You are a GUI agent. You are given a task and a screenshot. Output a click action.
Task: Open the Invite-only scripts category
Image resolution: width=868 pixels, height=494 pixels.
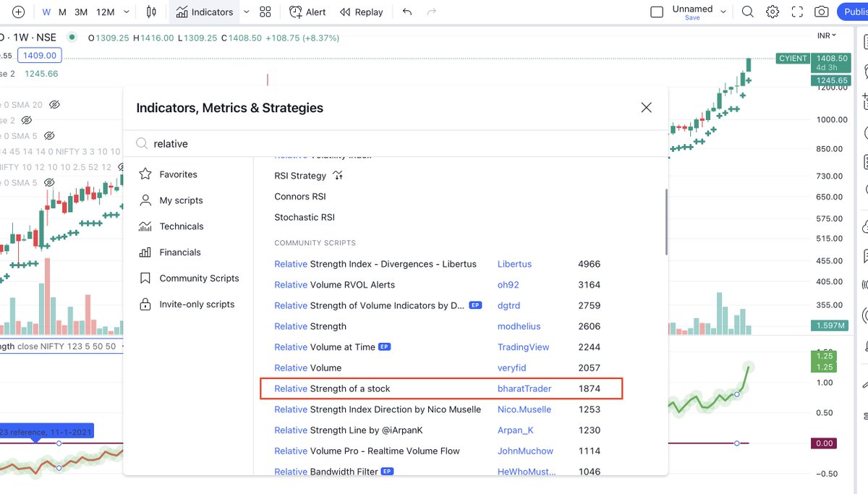coord(188,305)
